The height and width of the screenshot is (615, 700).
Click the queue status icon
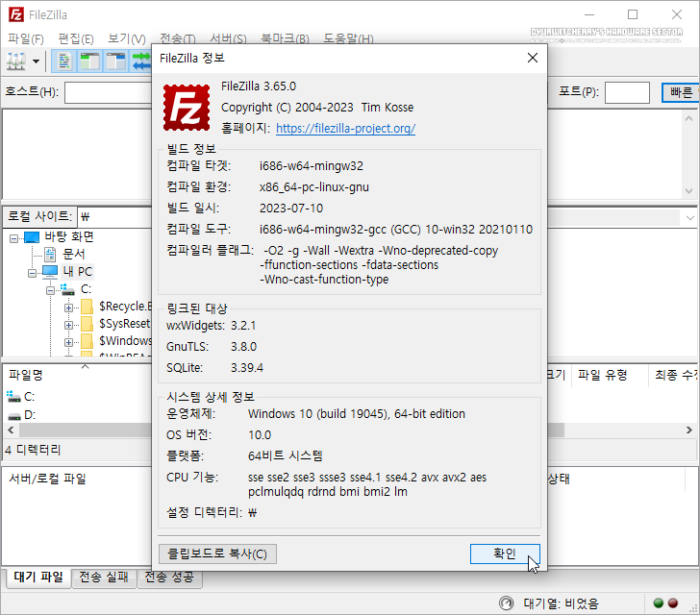pos(506,603)
